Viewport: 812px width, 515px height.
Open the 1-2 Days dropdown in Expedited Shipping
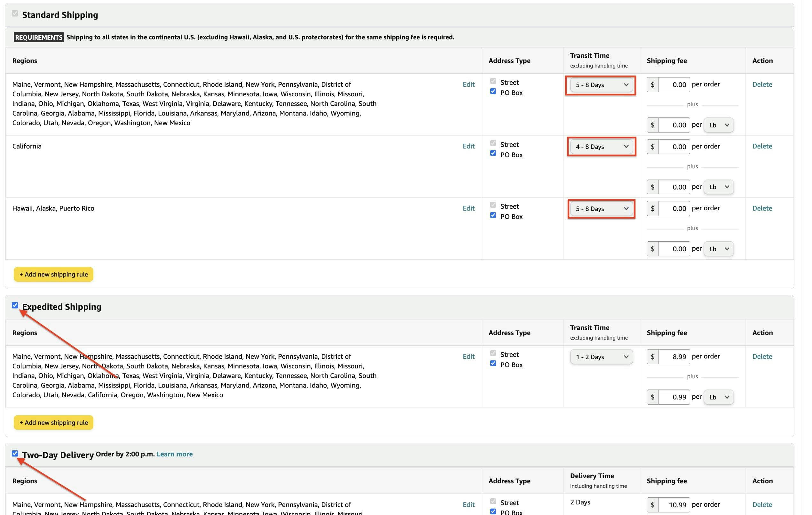coord(601,357)
